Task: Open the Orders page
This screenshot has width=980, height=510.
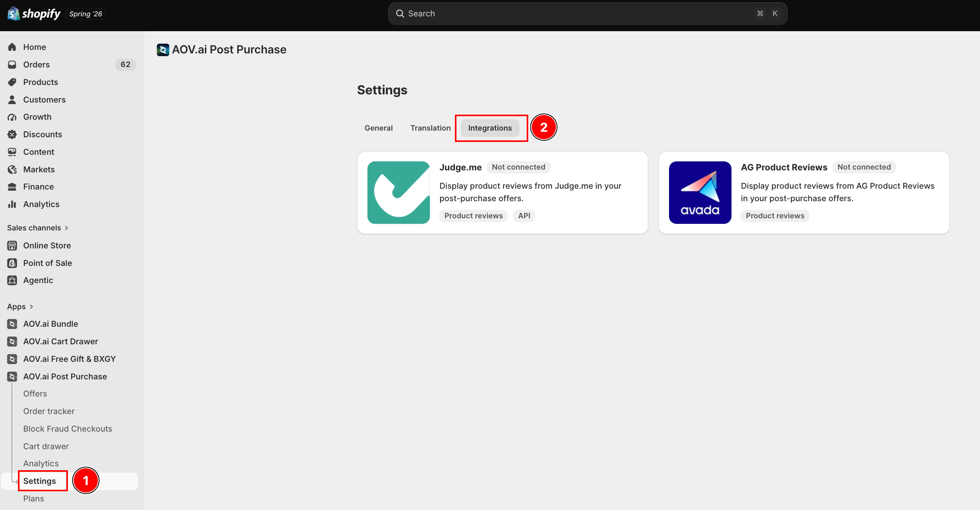Action: (36, 65)
